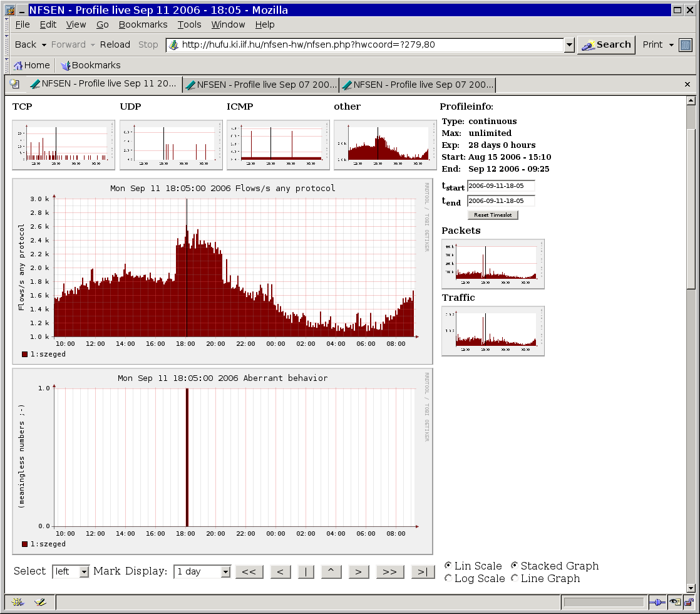
Task: Click the >| jump to end button
Action: [x=423, y=571]
